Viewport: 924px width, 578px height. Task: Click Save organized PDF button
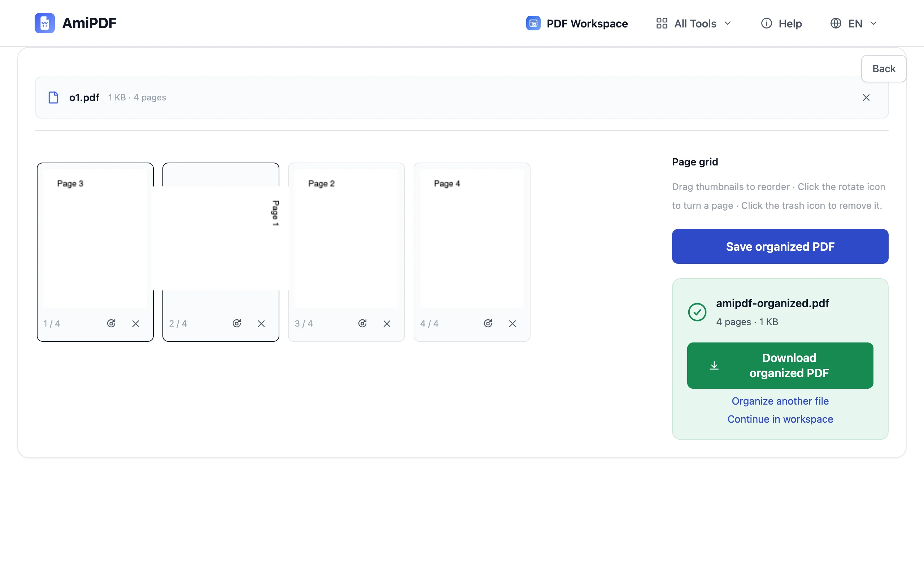pyautogui.click(x=780, y=246)
